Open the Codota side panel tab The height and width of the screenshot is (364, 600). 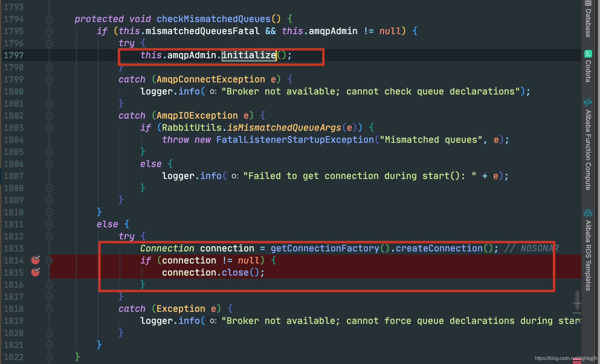[588, 66]
